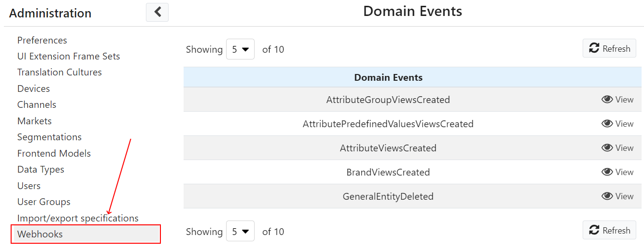Open the bottom Showing count dropdown
Screen dimensions: 644x250
(x=240, y=232)
